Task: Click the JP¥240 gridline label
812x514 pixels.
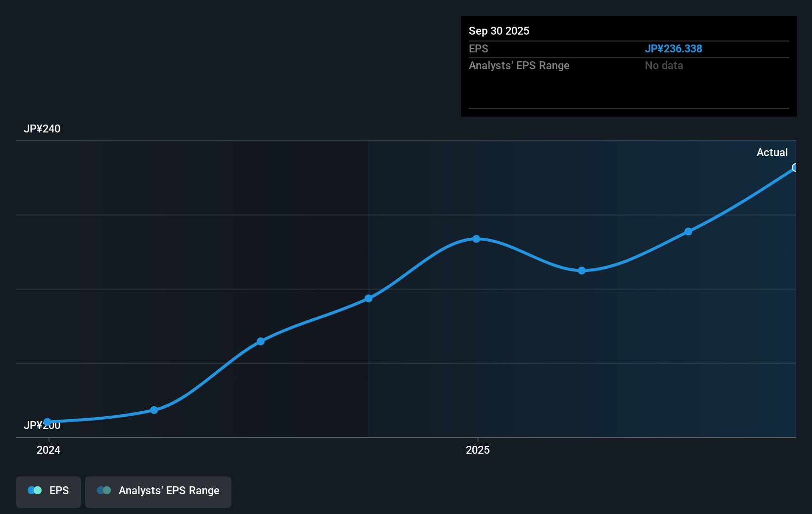Action: tap(43, 128)
